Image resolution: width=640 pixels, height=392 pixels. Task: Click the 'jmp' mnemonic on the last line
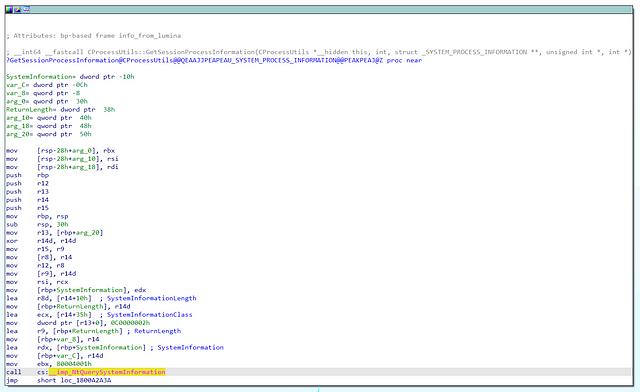(x=12, y=380)
